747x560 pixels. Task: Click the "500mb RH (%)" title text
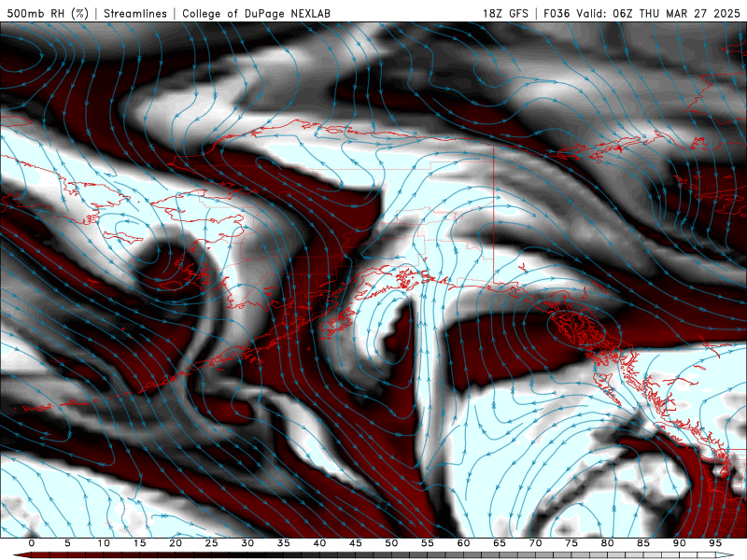pos(48,13)
